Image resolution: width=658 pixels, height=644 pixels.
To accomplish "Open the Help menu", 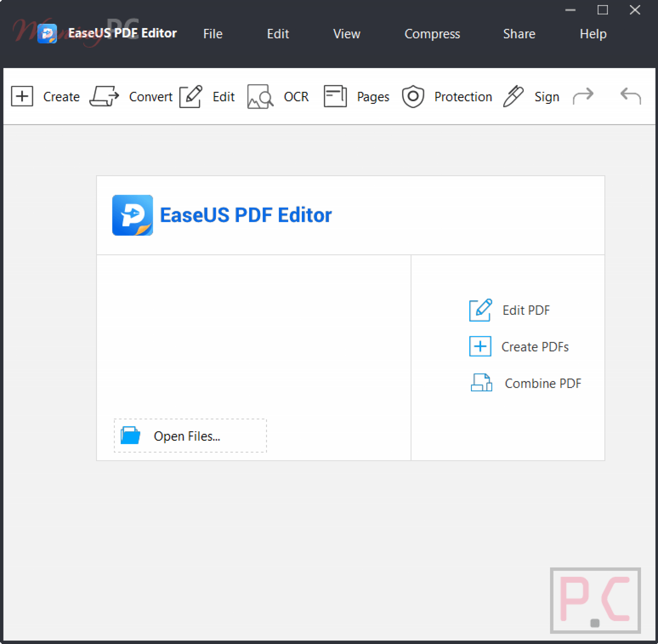I will pyautogui.click(x=593, y=34).
